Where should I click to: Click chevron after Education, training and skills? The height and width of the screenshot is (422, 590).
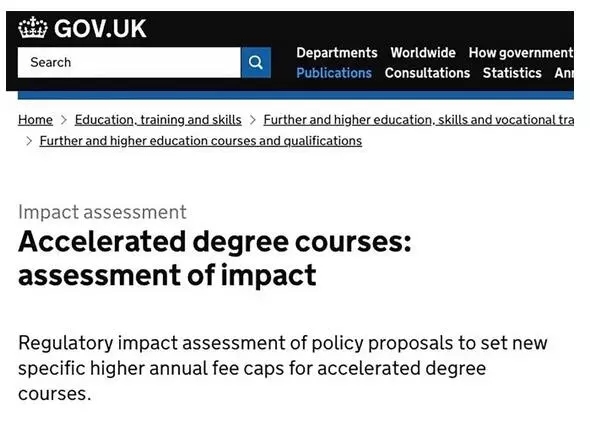point(252,120)
